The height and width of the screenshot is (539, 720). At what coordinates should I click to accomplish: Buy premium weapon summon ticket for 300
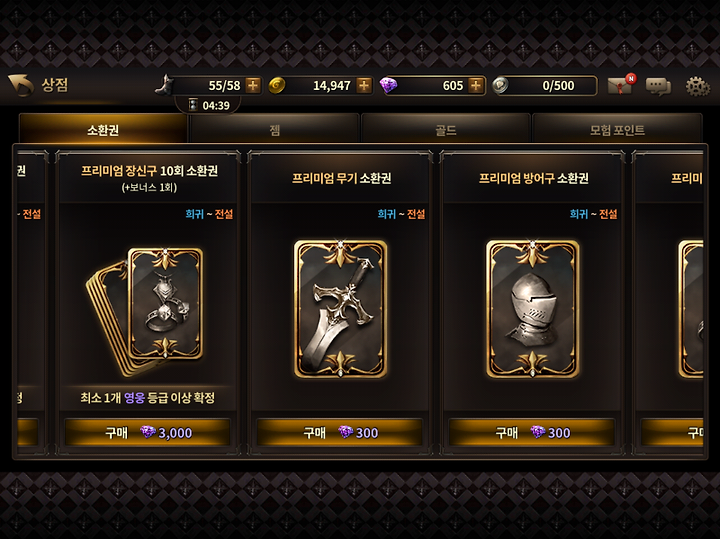coord(340,432)
